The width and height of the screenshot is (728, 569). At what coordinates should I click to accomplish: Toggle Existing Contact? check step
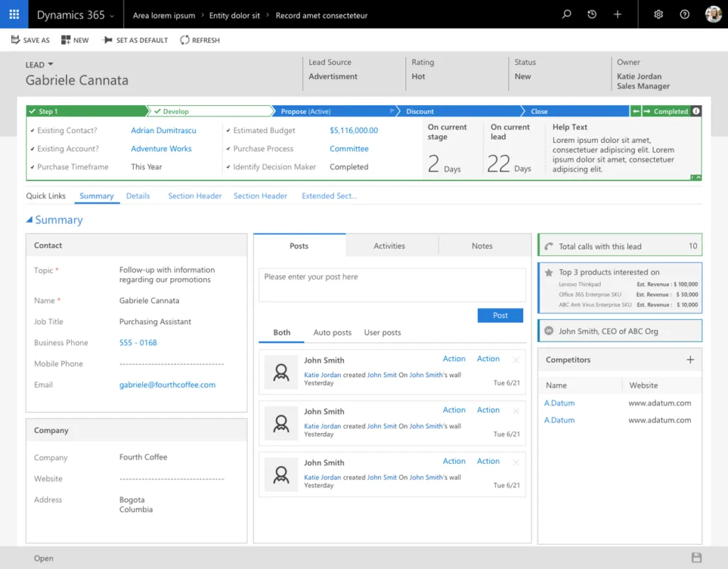click(33, 131)
